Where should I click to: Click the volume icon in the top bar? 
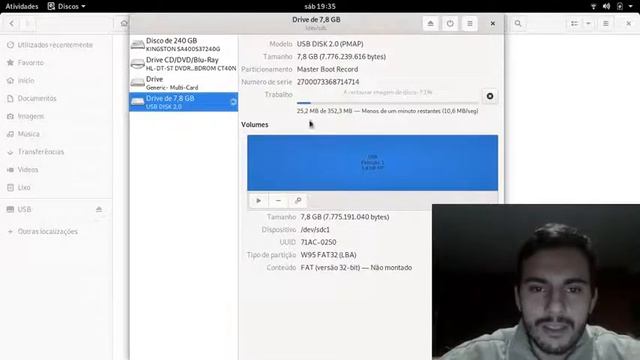coord(607,6)
